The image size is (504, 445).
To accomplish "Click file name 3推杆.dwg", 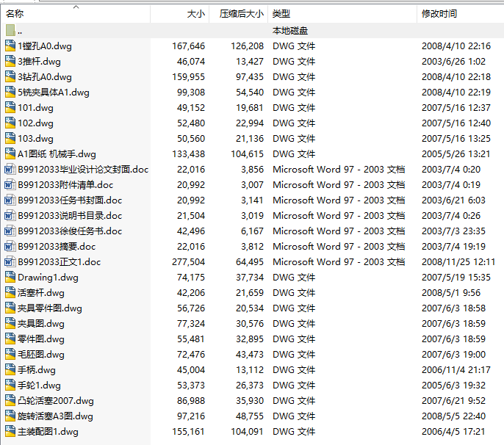I will coord(39,62).
